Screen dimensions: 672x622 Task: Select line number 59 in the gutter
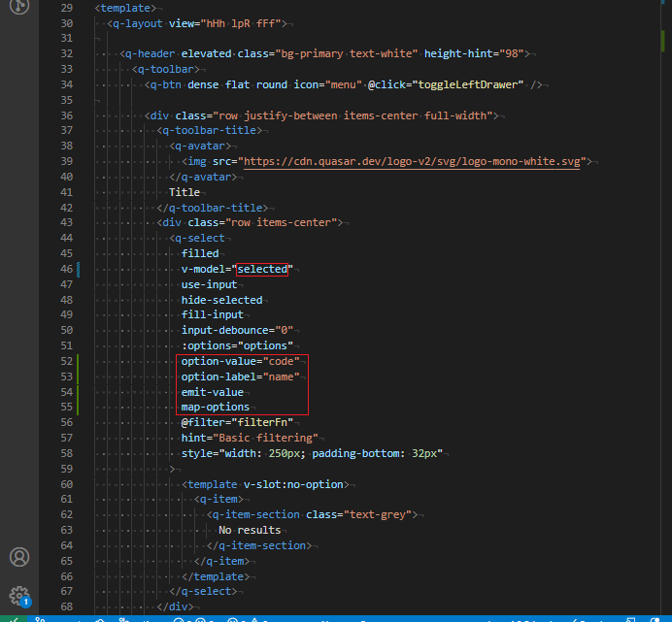67,469
